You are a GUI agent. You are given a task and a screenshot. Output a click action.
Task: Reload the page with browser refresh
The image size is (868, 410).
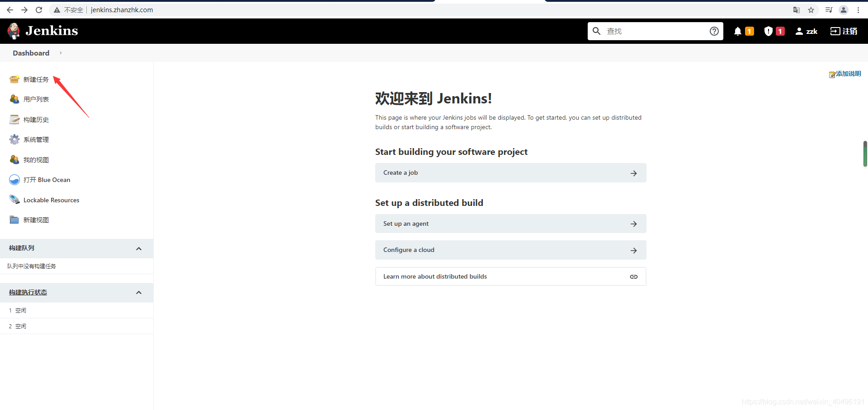tap(39, 10)
